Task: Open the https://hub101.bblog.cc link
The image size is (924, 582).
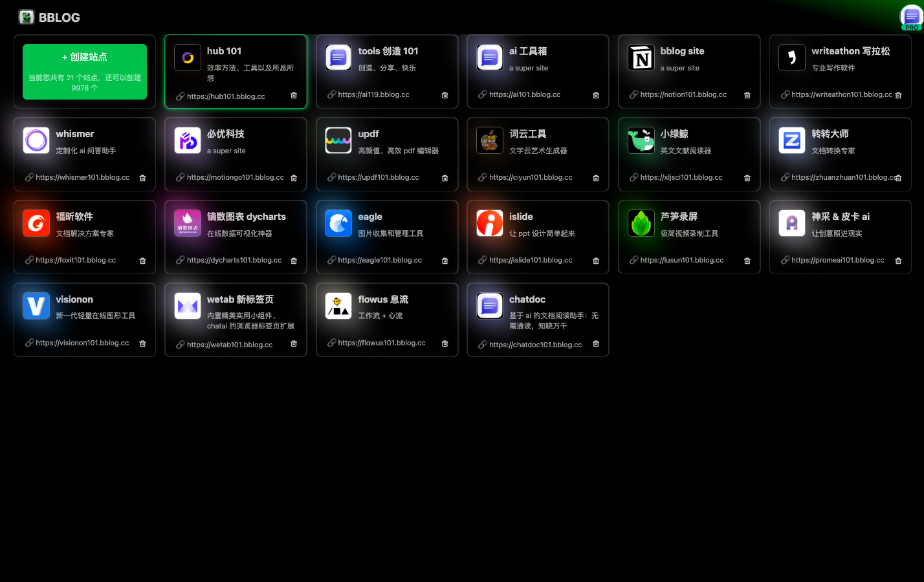Action: point(226,96)
